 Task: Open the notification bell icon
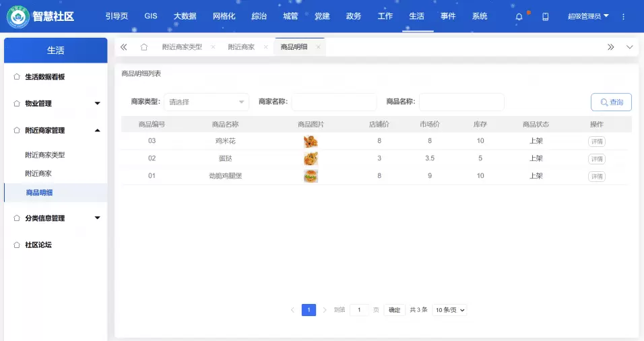[519, 17]
